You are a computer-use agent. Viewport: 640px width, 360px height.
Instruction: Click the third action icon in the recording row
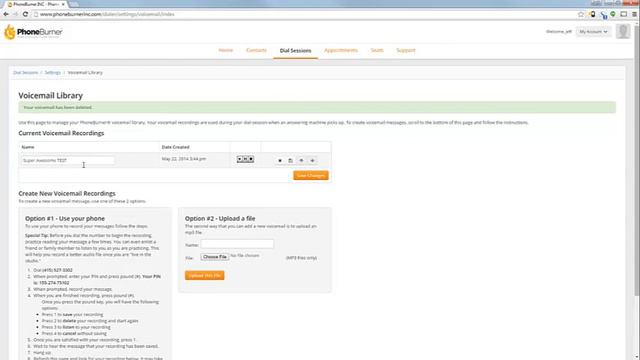pos(301,160)
